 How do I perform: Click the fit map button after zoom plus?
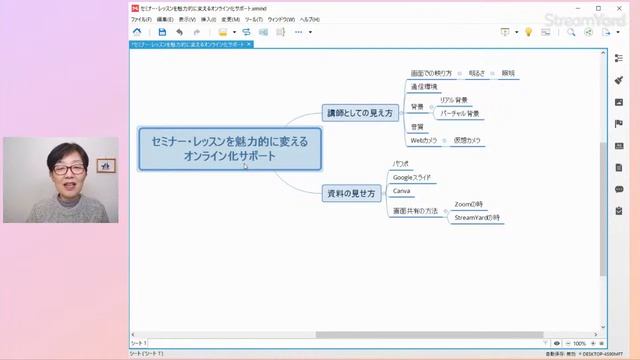601,344
